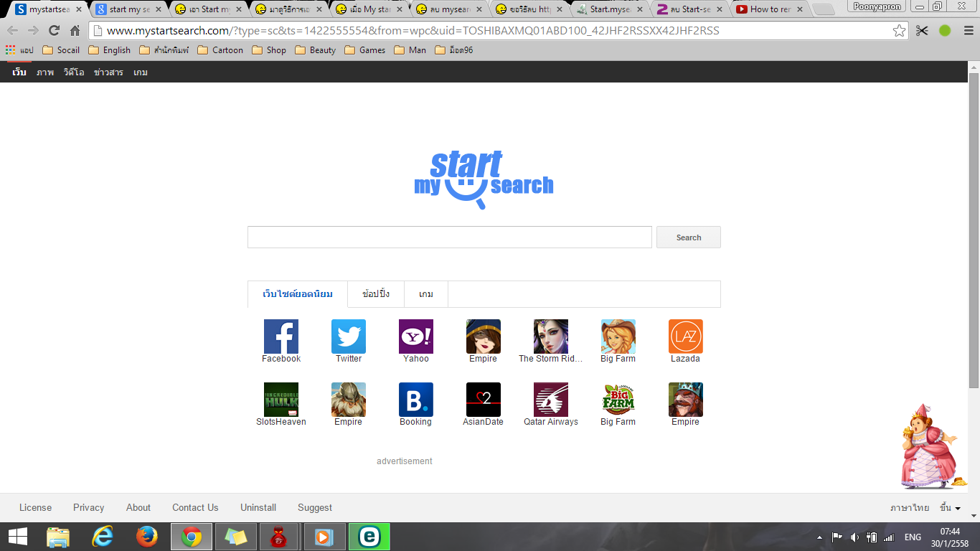Image resolution: width=980 pixels, height=551 pixels.
Task: Select the เว็บไซต์ยอดนิยม tab
Action: [298, 294]
